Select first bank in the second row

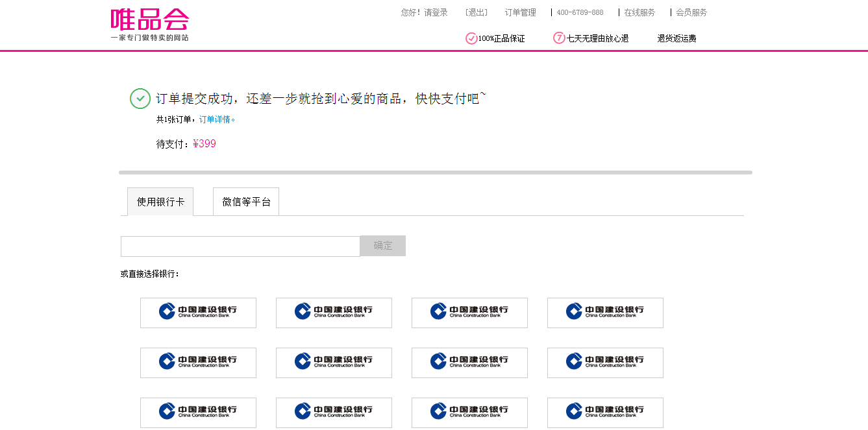tap(198, 363)
